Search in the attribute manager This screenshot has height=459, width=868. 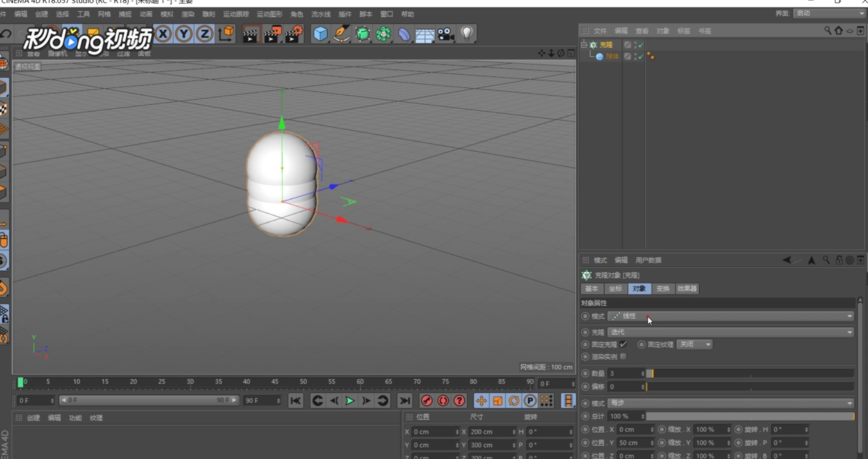(826, 260)
